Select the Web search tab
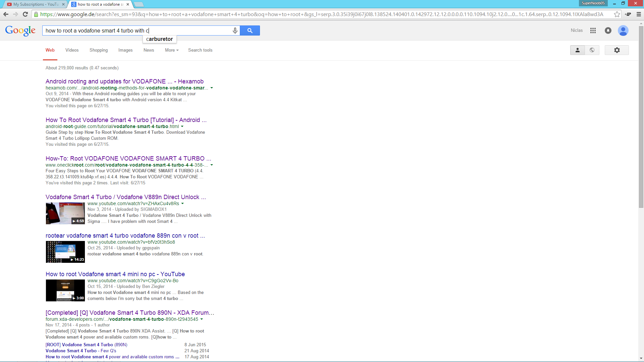 pos(50,50)
